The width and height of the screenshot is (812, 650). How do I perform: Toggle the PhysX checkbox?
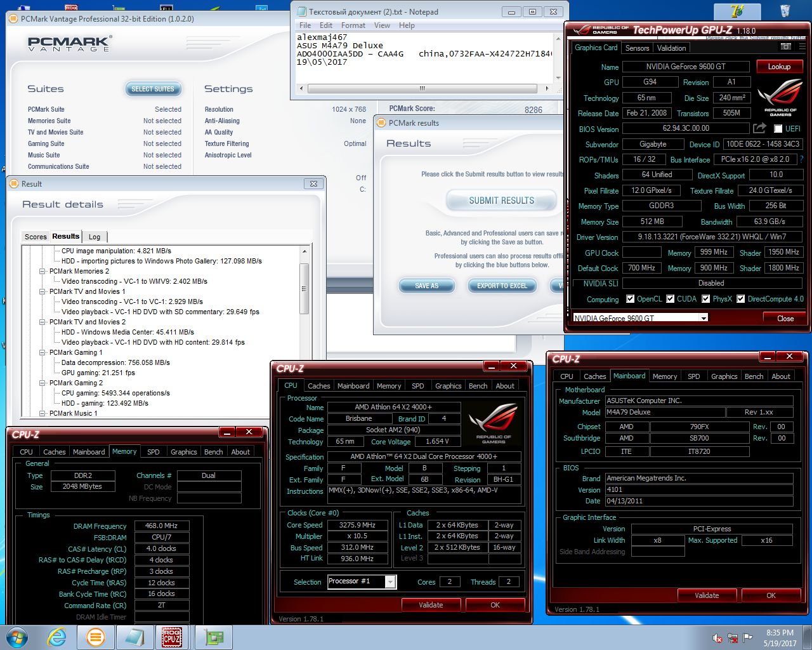click(x=705, y=298)
